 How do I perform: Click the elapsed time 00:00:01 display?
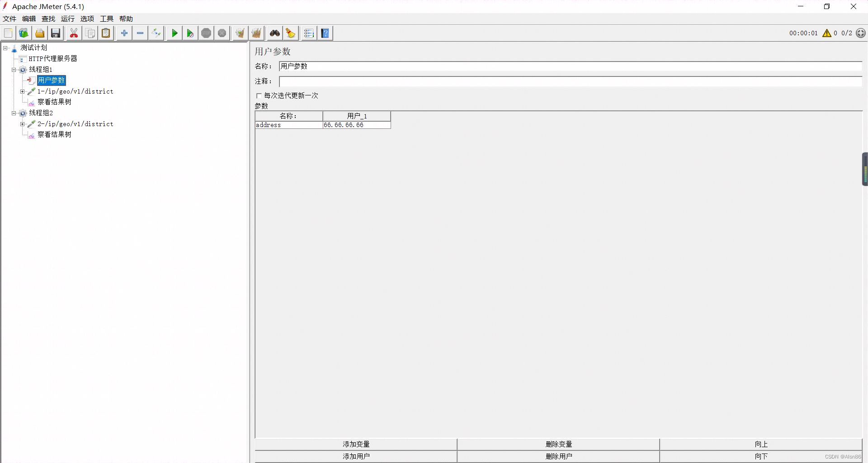[x=803, y=33]
